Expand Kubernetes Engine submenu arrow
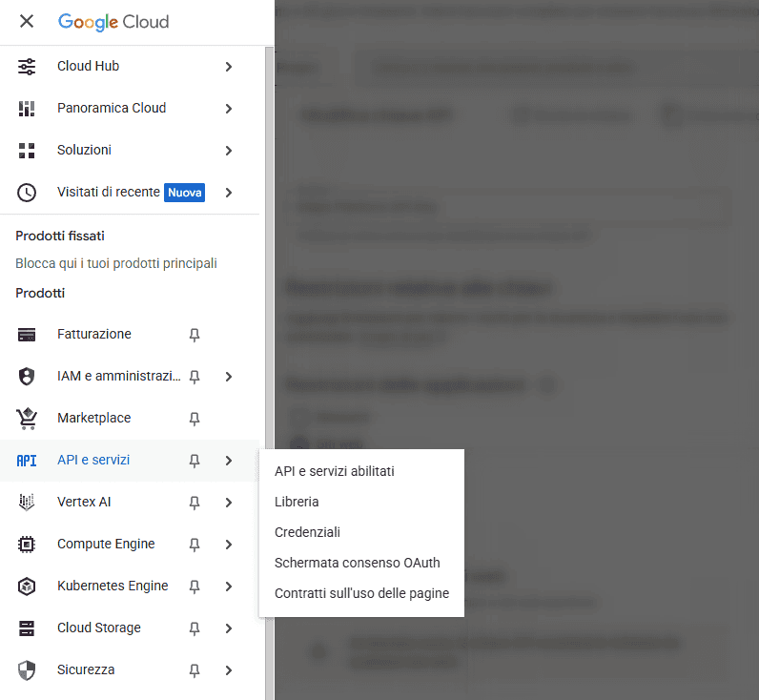 coord(229,587)
